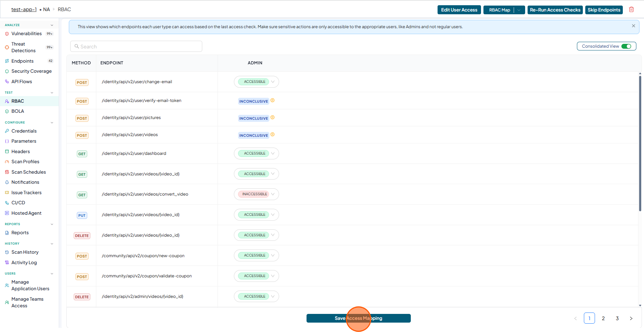This screenshot has height=332, width=644.
Task: Open access dropdown for new-coupon endpoint
Action: 256,255
